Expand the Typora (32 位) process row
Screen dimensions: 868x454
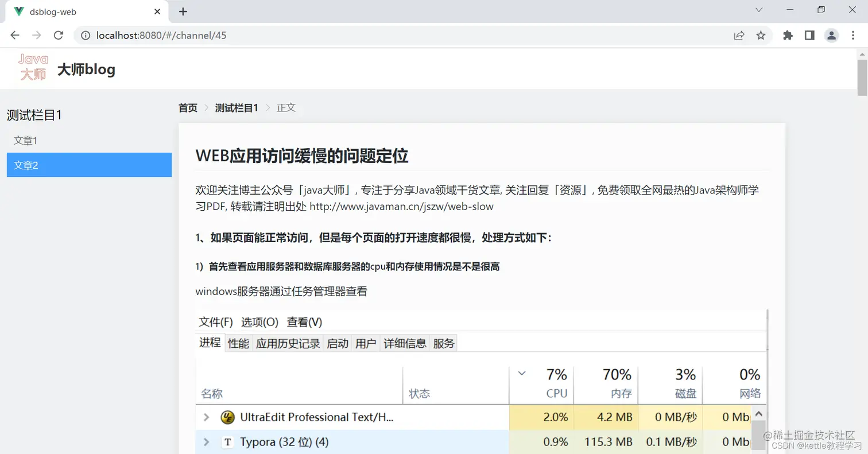click(x=206, y=442)
